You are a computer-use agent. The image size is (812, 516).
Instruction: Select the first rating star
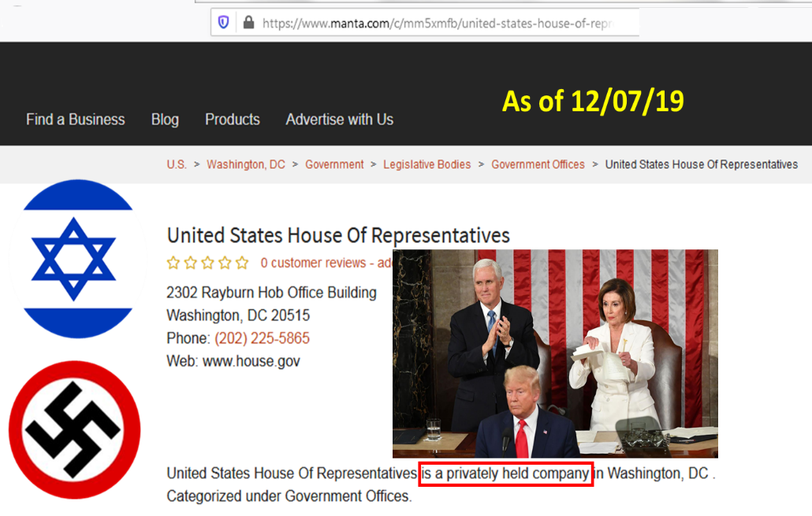(x=173, y=263)
